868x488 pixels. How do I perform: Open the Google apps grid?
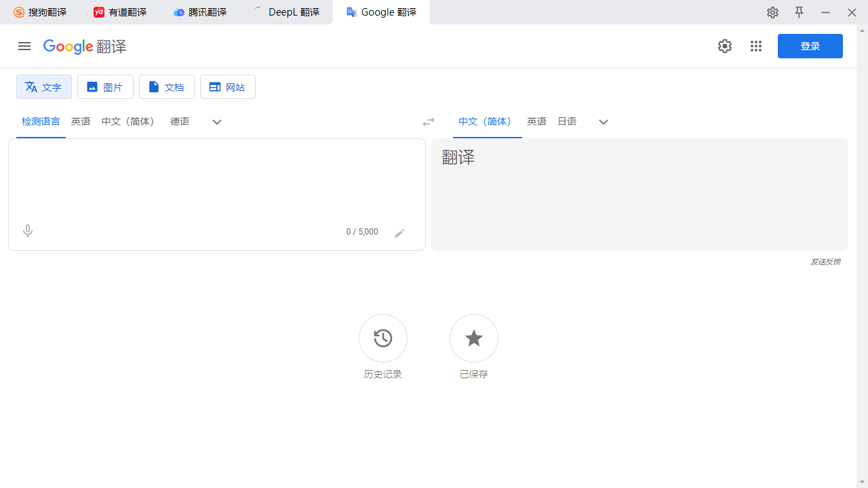coord(755,45)
